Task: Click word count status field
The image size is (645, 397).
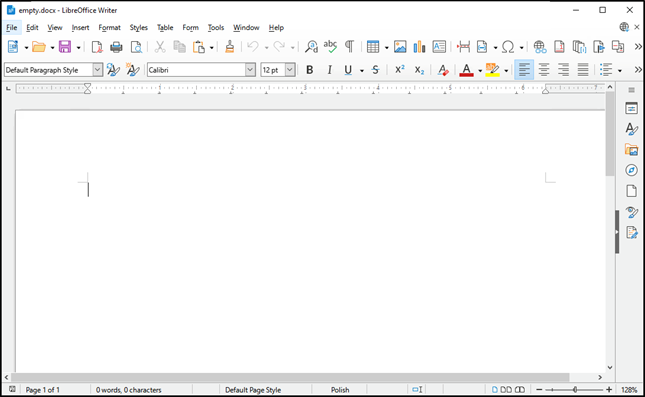Action: click(x=128, y=390)
